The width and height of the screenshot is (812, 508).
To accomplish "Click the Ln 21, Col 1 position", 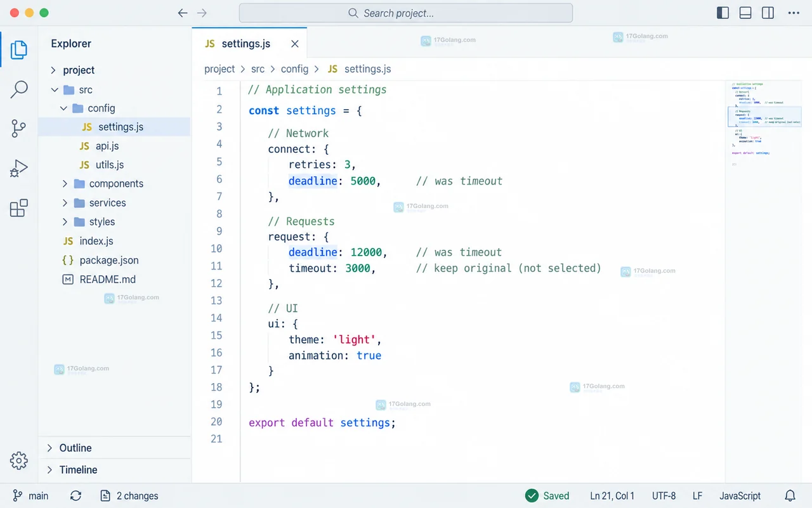I will coord(612,496).
